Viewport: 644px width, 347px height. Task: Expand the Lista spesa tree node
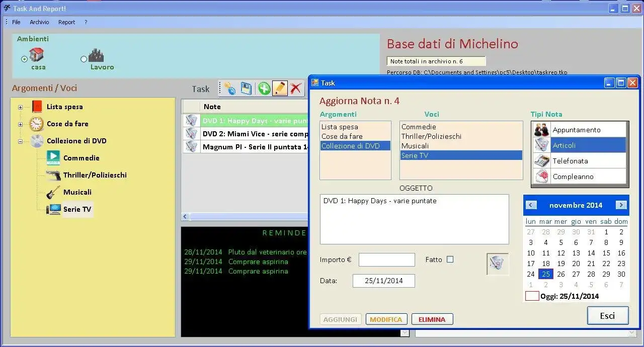[x=20, y=107]
